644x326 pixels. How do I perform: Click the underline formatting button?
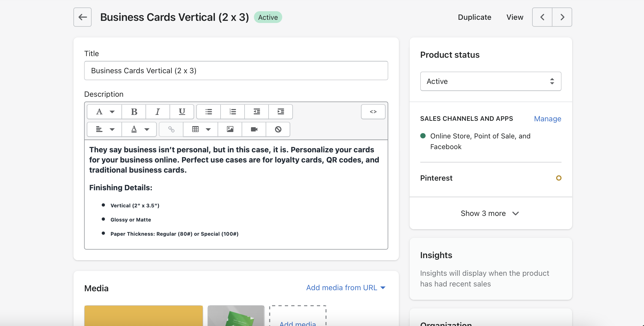pyautogui.click(x=182, y=112)
